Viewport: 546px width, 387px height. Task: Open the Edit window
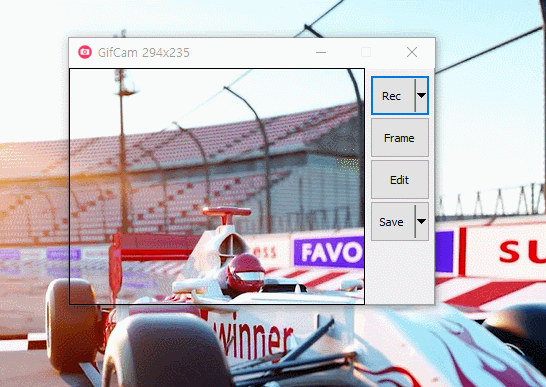399,180
